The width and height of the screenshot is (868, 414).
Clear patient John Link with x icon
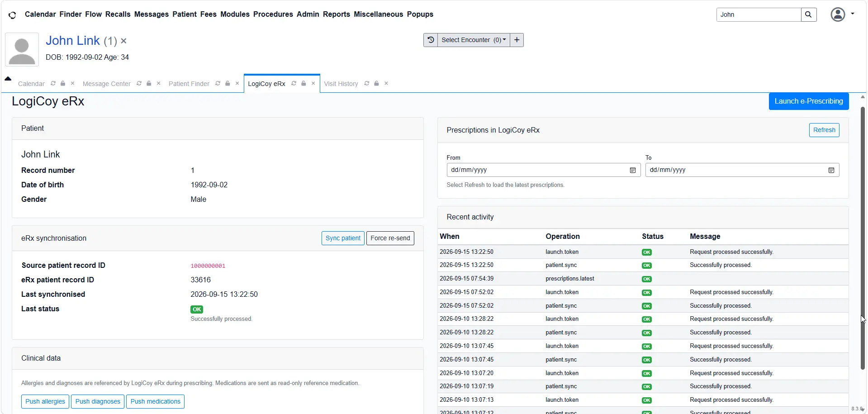123,41
